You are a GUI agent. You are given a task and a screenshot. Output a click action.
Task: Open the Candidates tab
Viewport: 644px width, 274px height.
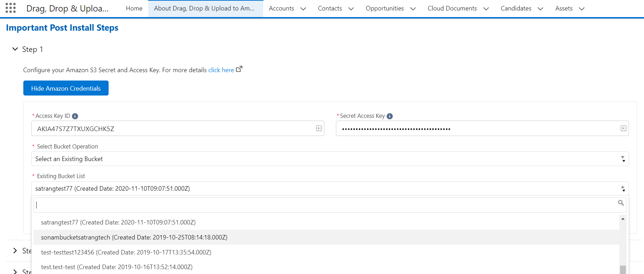pyautogui.click(x=516, y=8)
